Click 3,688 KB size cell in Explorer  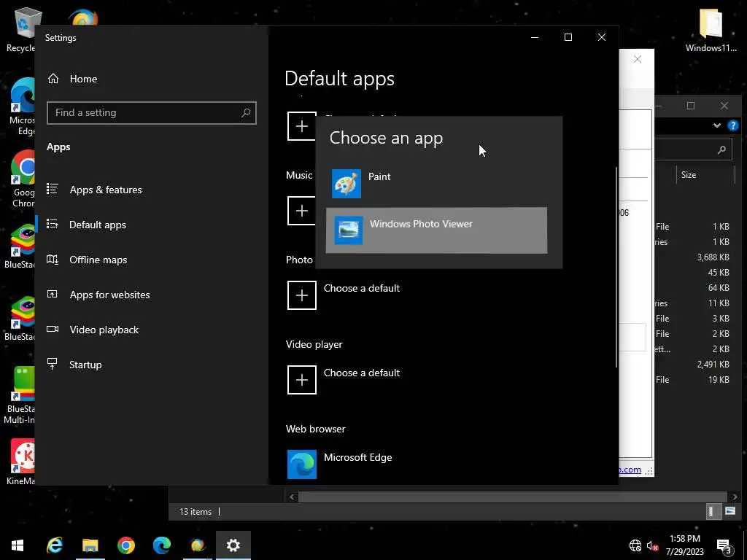[x=713, y=257]
